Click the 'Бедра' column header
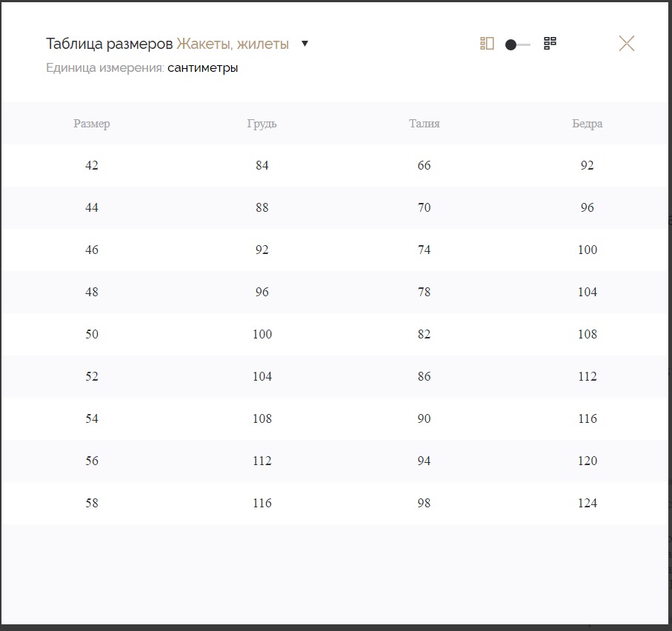The width and height of the screenshot is (672, 631). pyautogui.click(x=587, y=124)
